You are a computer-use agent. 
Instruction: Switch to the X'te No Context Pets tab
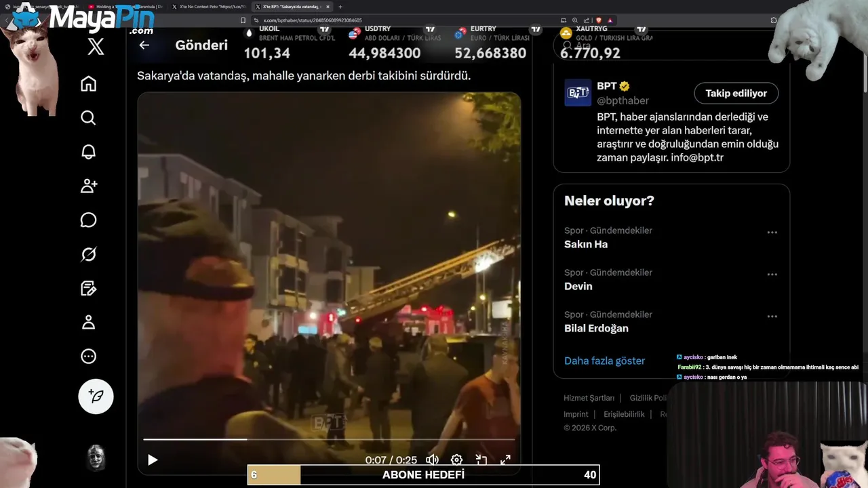(208, 7)
